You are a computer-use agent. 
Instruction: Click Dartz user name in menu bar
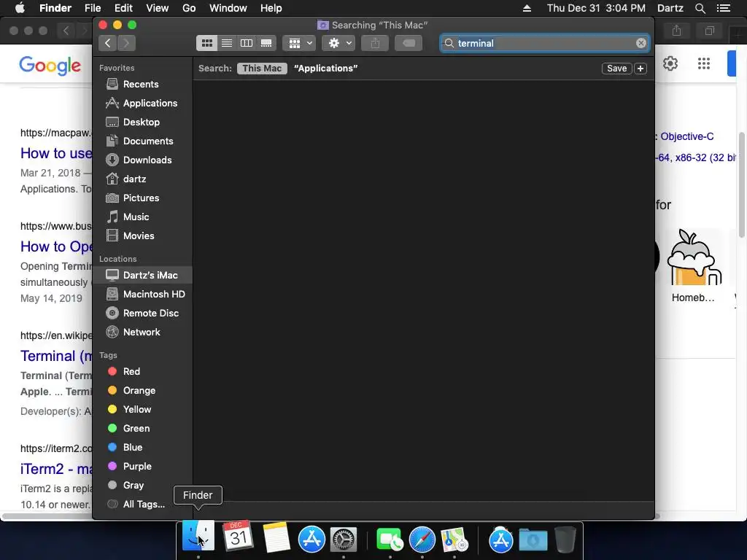(670, 8)
